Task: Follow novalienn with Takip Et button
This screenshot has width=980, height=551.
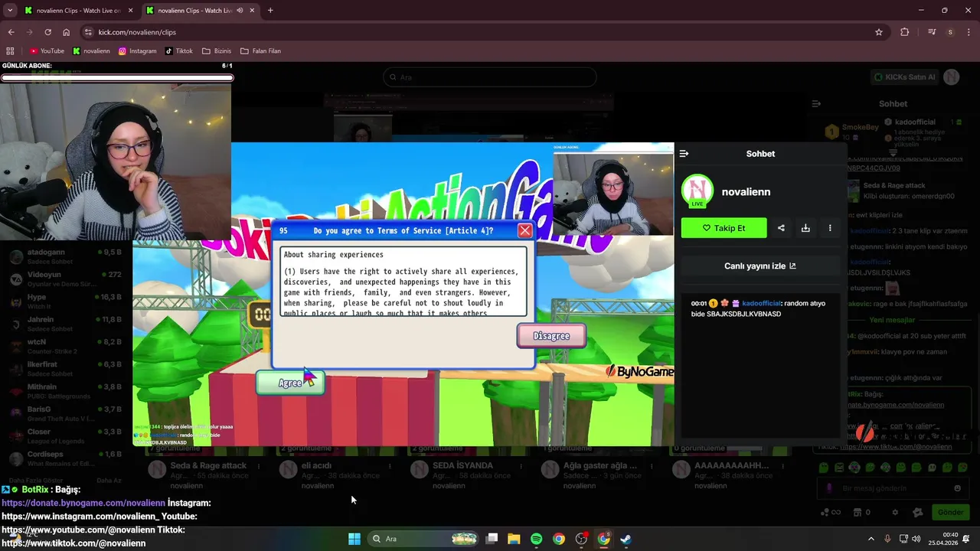Action: pyautogui.click(x=724, y=228)
